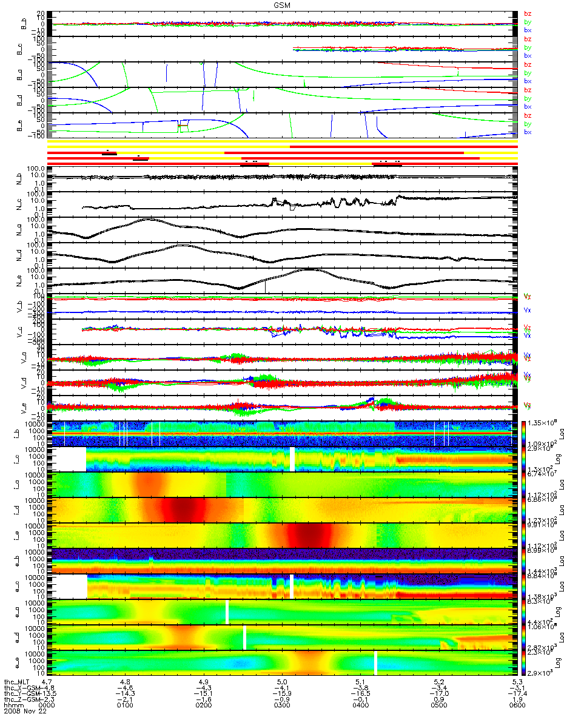Click the MLT value 5.2
The height and width of the screenshot is (728, 564).
click(x=438, y=682)
